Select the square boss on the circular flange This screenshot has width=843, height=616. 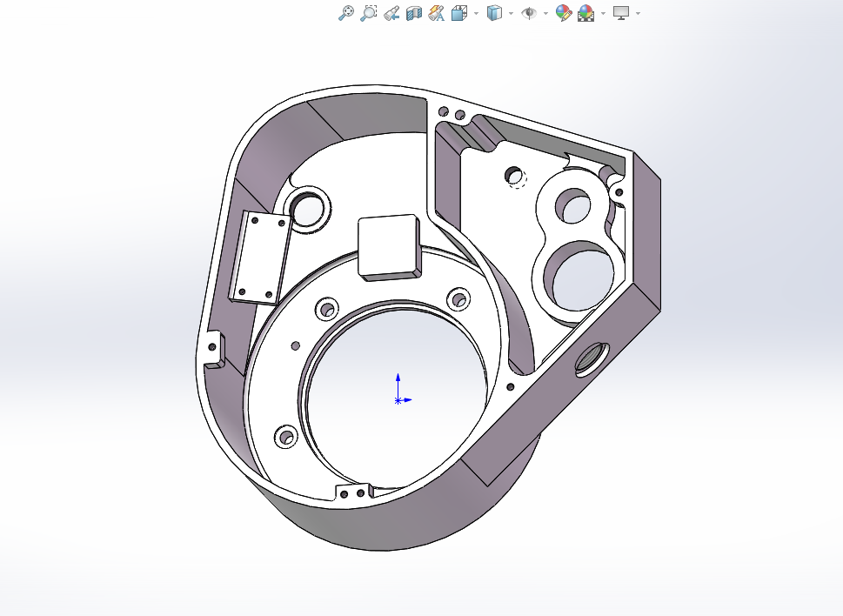[x=389, y=247]
